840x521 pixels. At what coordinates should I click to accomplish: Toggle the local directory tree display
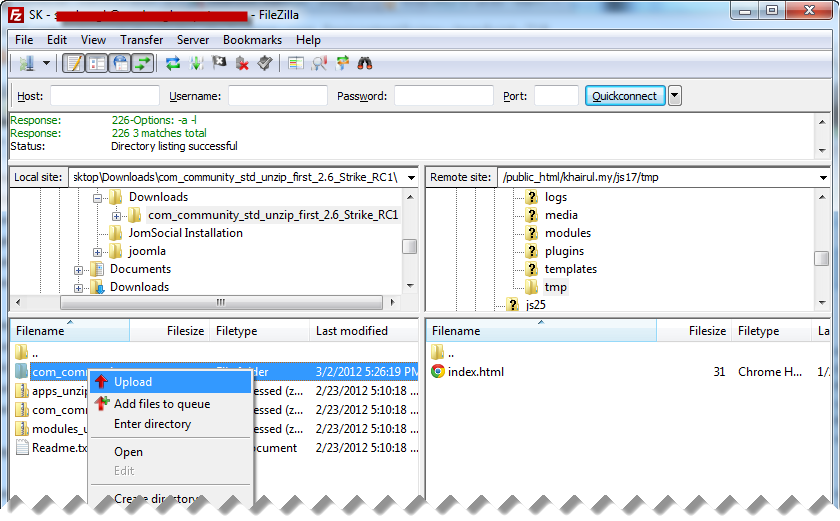pos(97,63)
